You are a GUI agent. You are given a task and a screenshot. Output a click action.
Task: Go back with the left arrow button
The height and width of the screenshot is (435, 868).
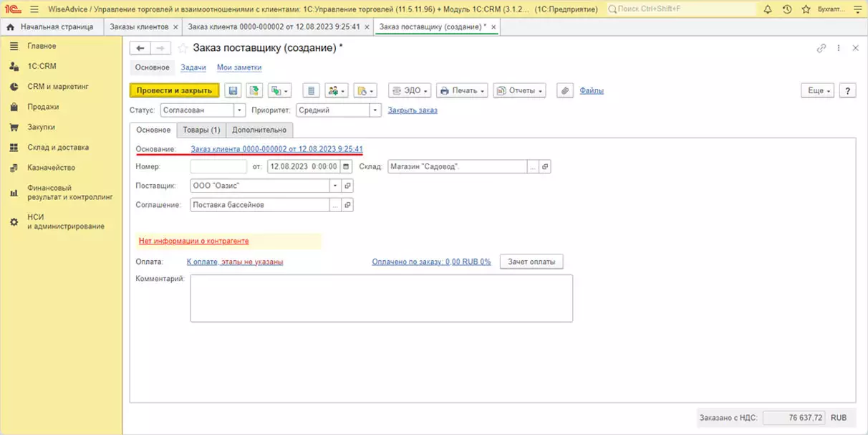coord(140,48)
